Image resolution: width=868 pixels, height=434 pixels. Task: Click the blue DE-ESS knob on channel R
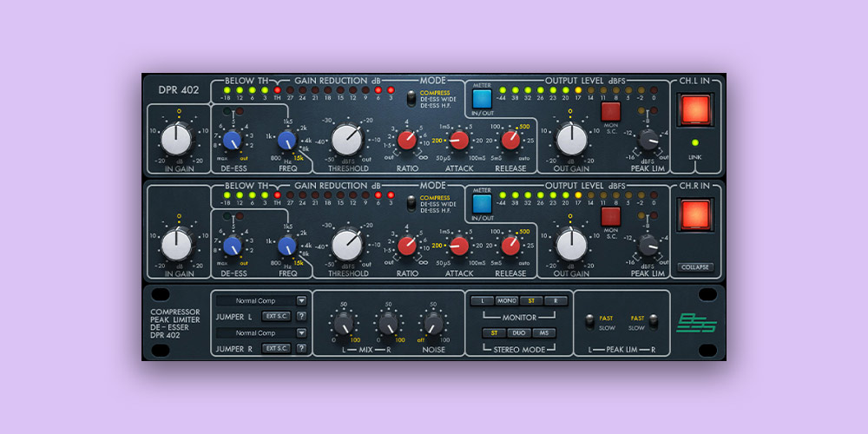[x=233, y=245]
